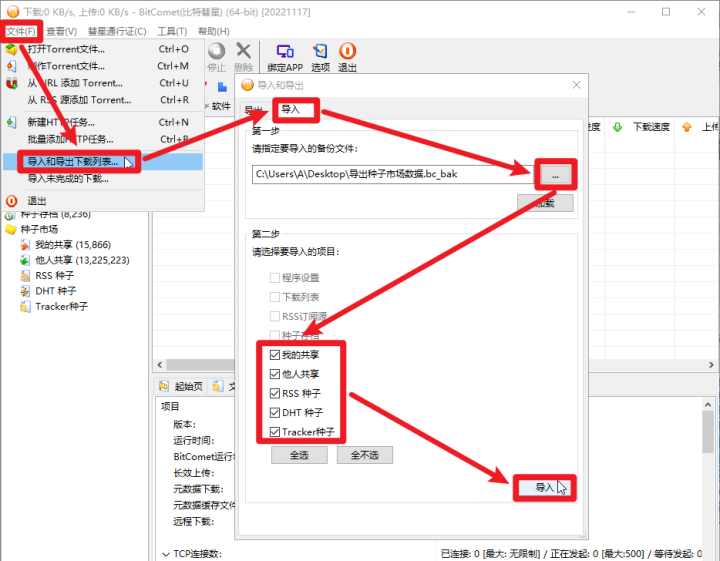
Task: Click the 加载 button
Action: (545, 203)
